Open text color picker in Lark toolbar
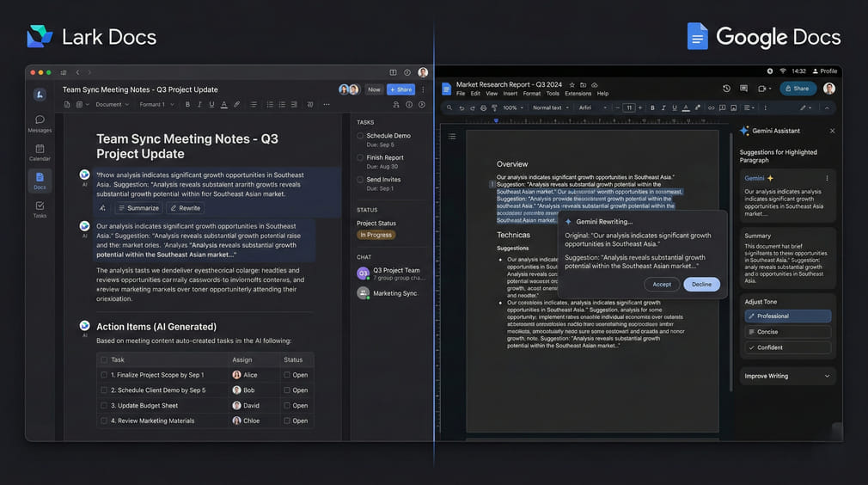The width and height of the screenshot is (868, 485). (223, 104)
